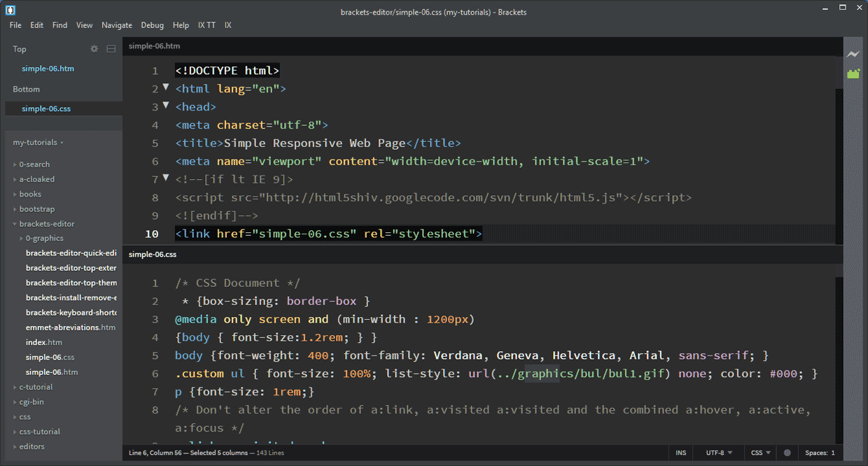Open brackets-install-remove file in tree

(71, 298)
